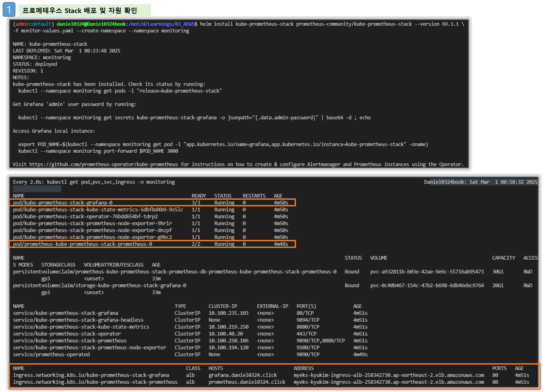Image resolution: width=543 pixels, height=392 pixels.
Task: Click the STATUS: deployed line
Action: pyautogui.click(x=35, y=64)
